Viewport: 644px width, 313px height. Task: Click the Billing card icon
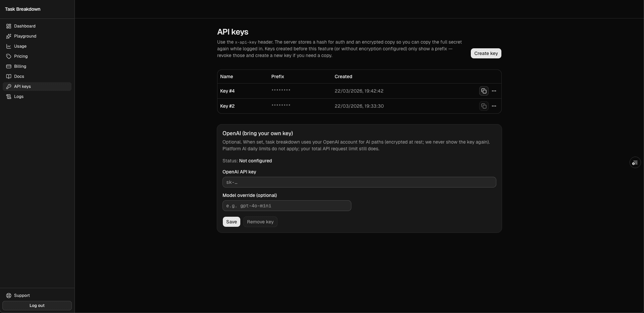click(x=8, y=66)
